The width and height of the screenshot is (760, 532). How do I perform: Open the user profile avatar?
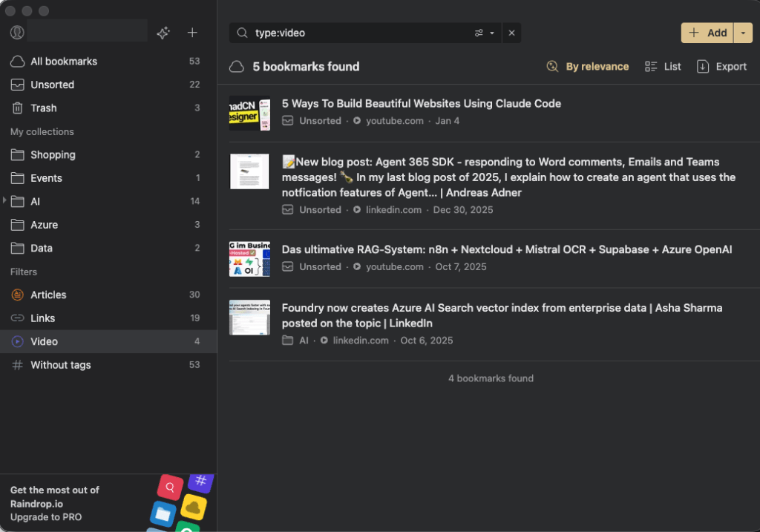pos(17,33)
